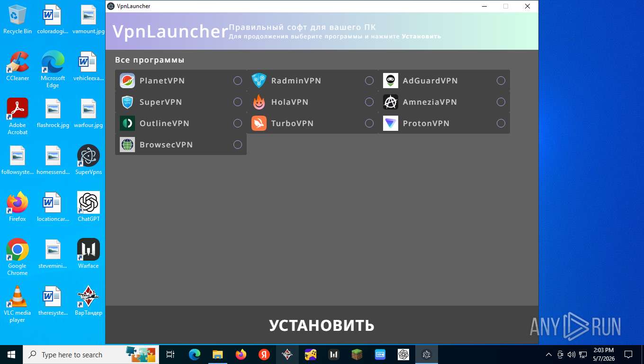Click the ProtonVPN app icon

coord(391,123)
